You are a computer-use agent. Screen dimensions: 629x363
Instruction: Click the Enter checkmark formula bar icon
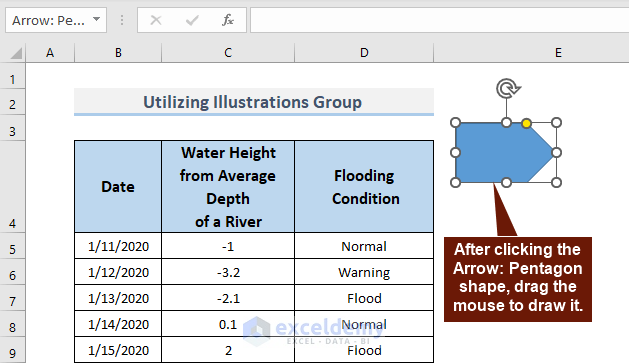click(x=192, y=20)
